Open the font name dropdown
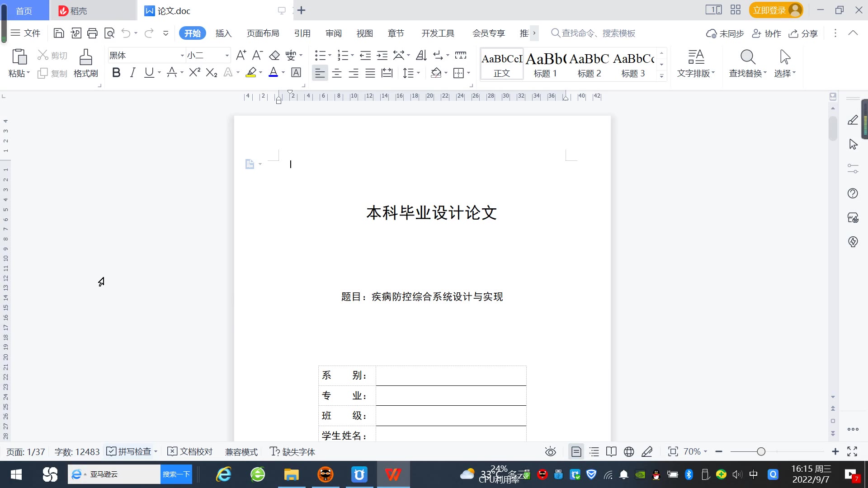The width and height of the screenshot is (868, 488). click(x=182, y=56)
